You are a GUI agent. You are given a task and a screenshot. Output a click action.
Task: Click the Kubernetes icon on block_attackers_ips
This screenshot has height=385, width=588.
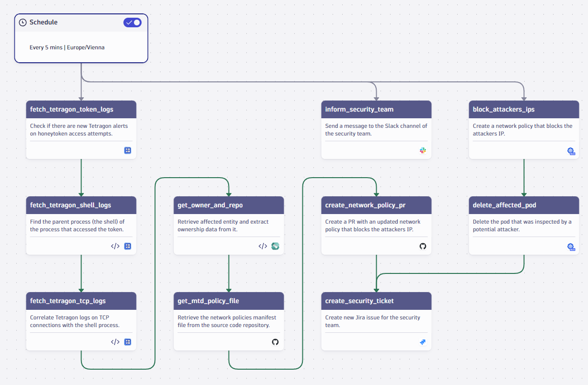(x=570, y=151)
